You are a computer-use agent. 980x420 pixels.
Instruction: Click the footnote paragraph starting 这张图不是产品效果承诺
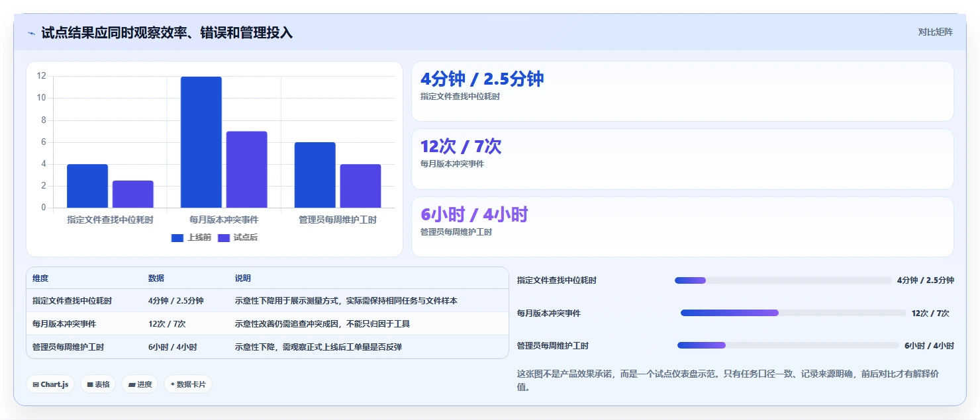728,380
